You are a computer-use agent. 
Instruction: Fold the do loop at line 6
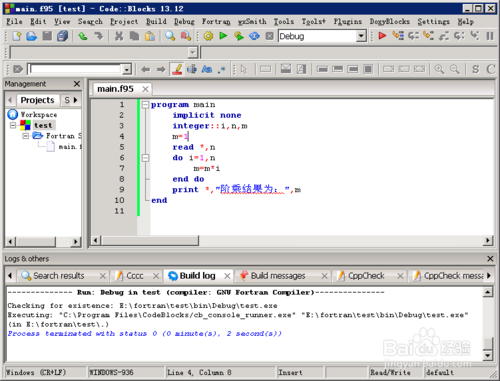pyautogui.click(x=145, y=158)
